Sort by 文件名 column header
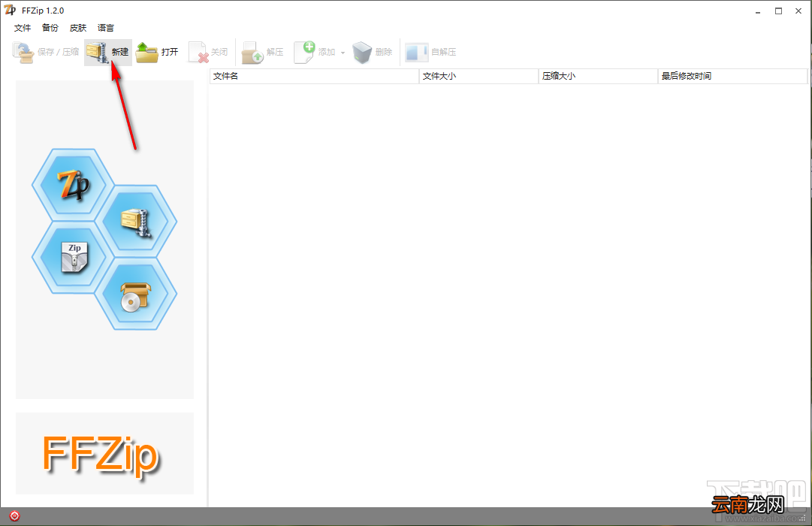The height and width of the screenshot is (526, 812). (x=314, y=76)
